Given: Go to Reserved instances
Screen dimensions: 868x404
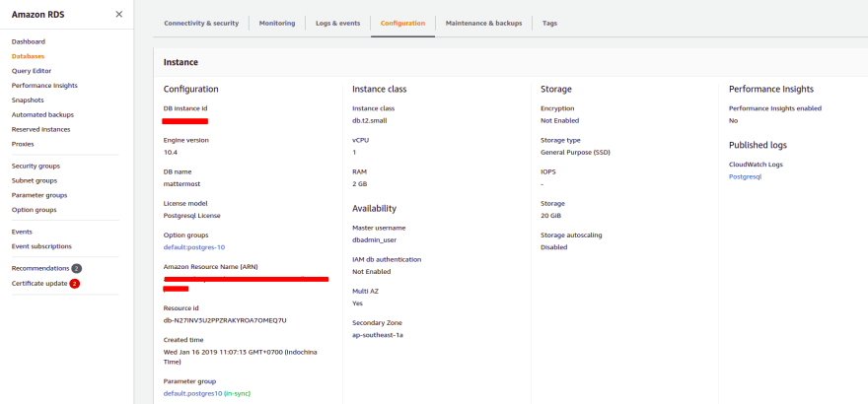Looking at the screenshot, I should (x=41, y=129).
